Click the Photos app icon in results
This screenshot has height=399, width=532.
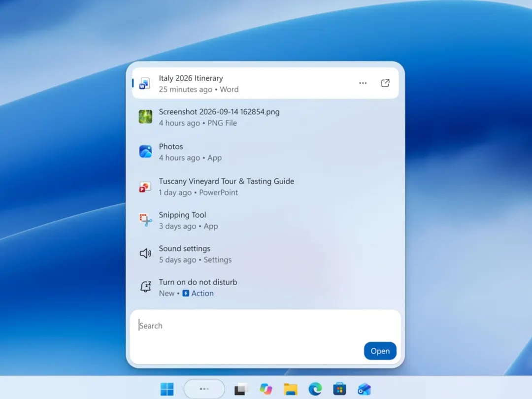point(145,151)
